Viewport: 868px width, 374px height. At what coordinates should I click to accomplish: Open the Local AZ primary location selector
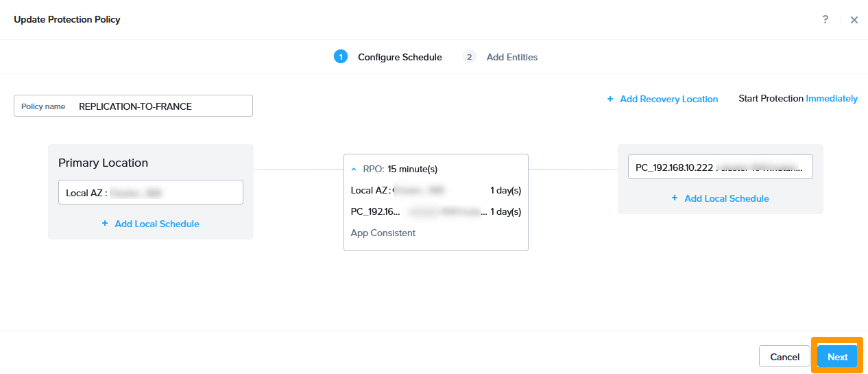point(151,193)
